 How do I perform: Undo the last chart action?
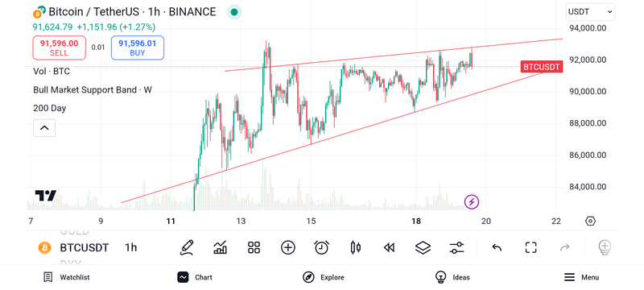pyautogui.click(x=497, y=247)
